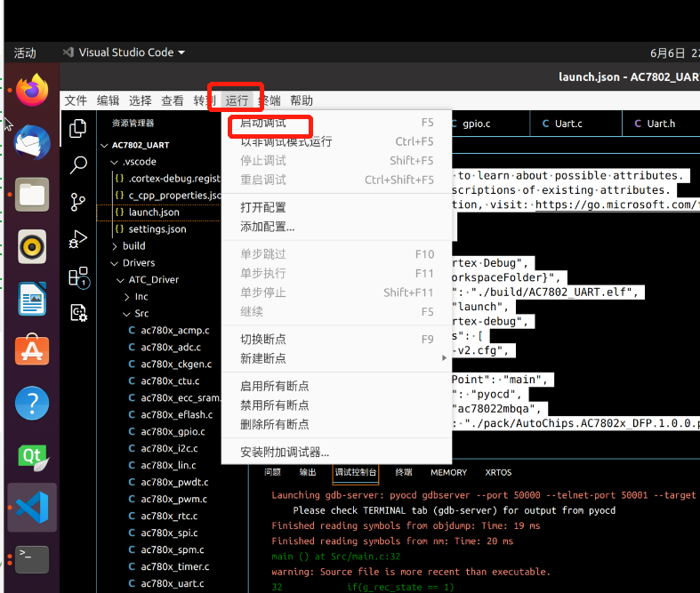
Task: Open the go.microsoft.com link in editor
Action: (617, 204)
